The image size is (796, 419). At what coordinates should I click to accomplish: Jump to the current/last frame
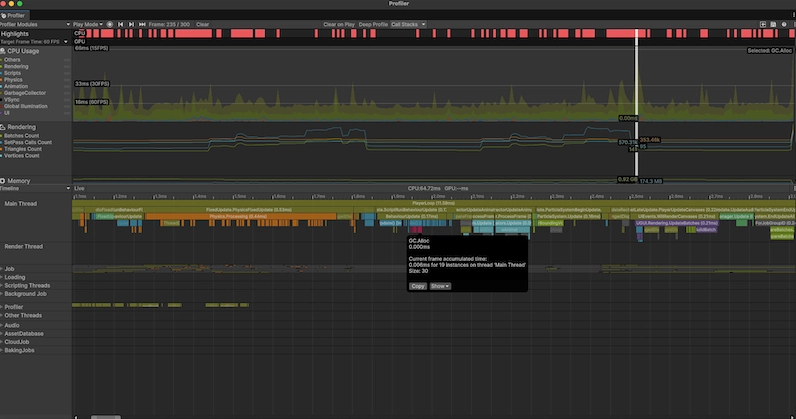[142, 24]
